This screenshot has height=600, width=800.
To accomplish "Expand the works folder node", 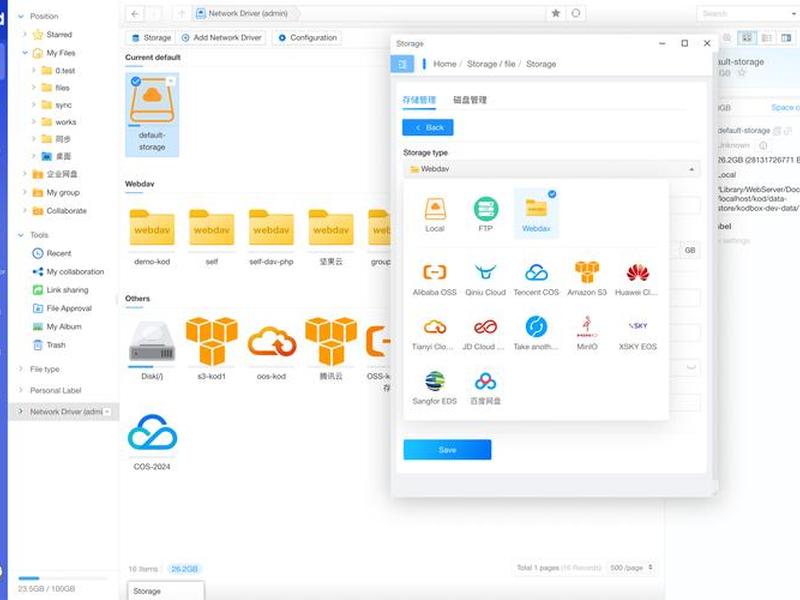I will coord(34,122).
